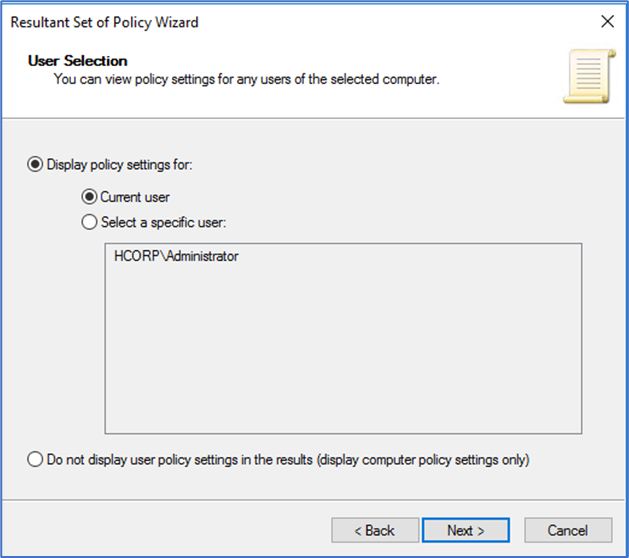This screenshot has width=629, height=558.
Task: Select HCORP\Administrator in the user list
Action: (x=176, y=256)
